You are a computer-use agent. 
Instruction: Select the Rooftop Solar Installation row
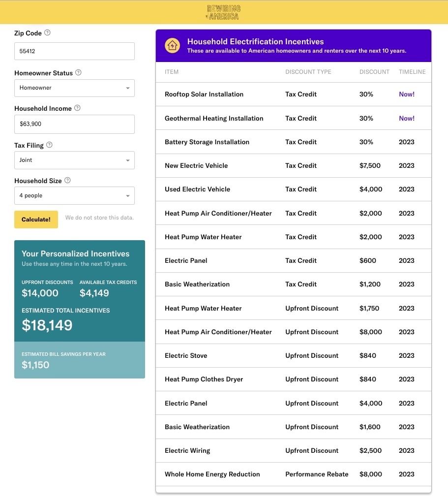pyautogui.click(x=294, y=94)
